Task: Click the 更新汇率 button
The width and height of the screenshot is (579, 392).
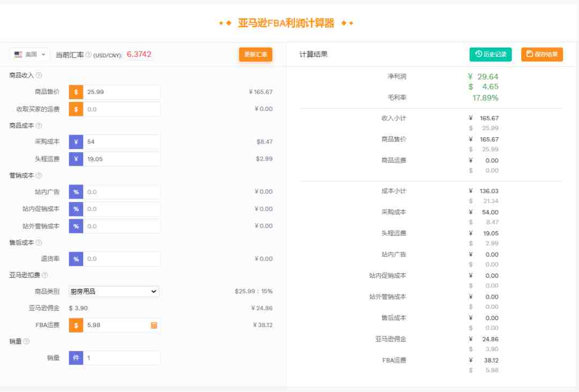Action: coord(256,54)
